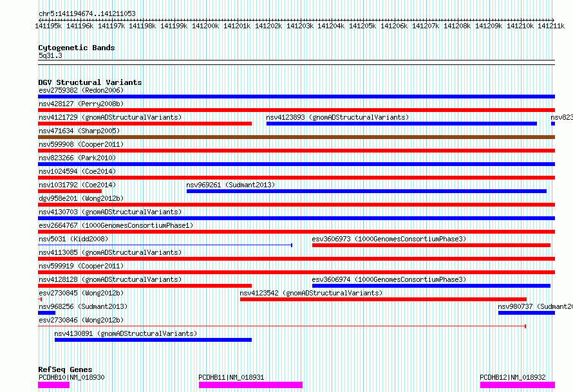
Task: Open the esv2730845 (Wong2012b) label
Action: (x=81, y=293)
